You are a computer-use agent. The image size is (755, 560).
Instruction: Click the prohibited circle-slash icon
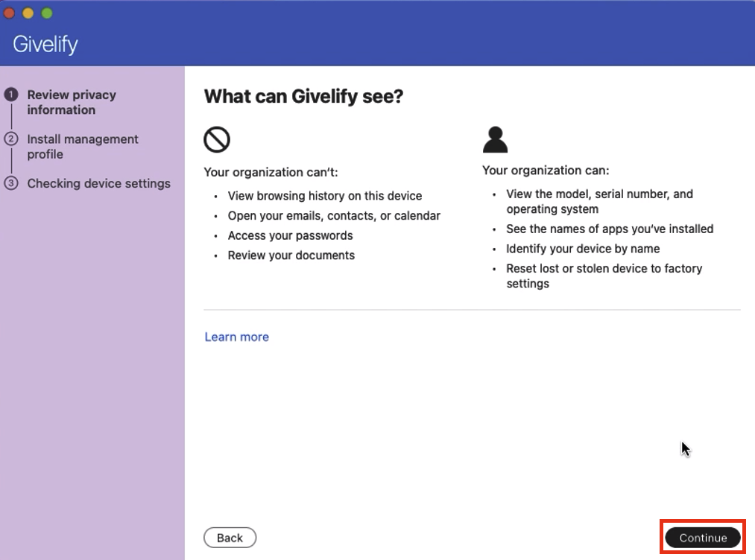click(x=217, y=139)
